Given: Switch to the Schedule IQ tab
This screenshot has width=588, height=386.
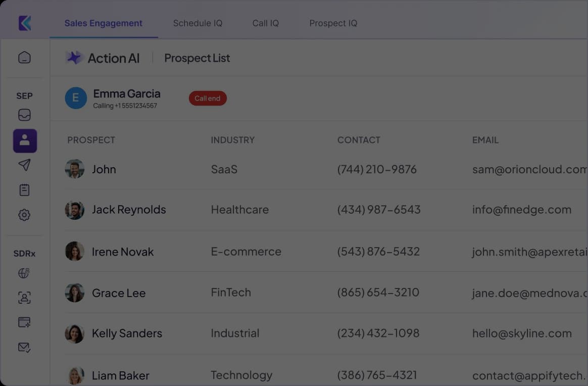Looking at the screenshot, I should tap(198, 23).
